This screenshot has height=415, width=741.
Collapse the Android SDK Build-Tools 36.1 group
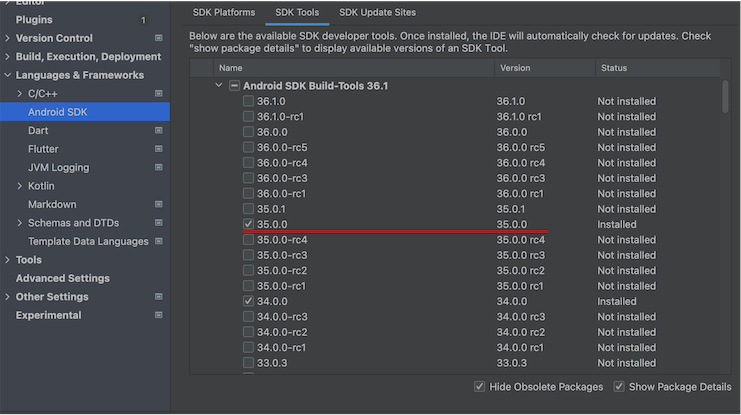[x=219, y=86]
